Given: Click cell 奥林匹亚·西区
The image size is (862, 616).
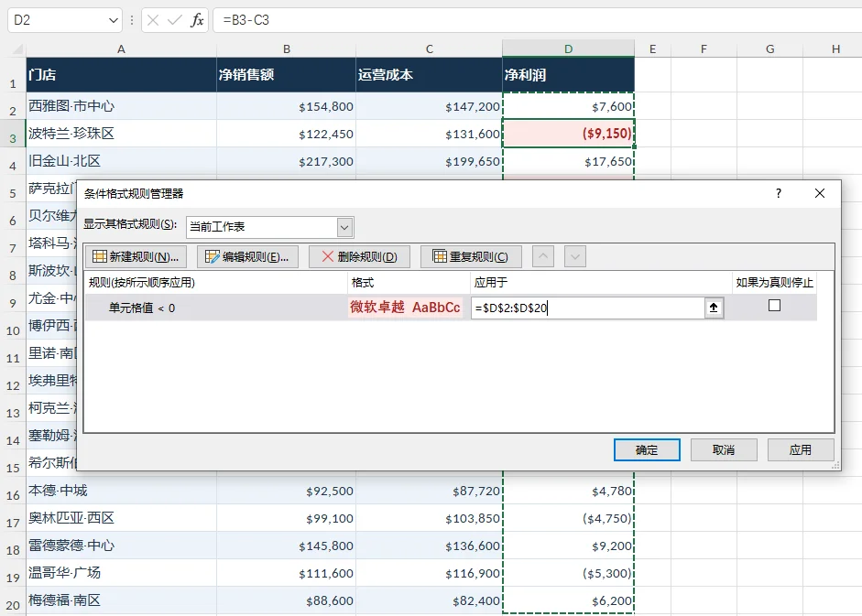Looking at the screenshot, I should coord(122,518).
